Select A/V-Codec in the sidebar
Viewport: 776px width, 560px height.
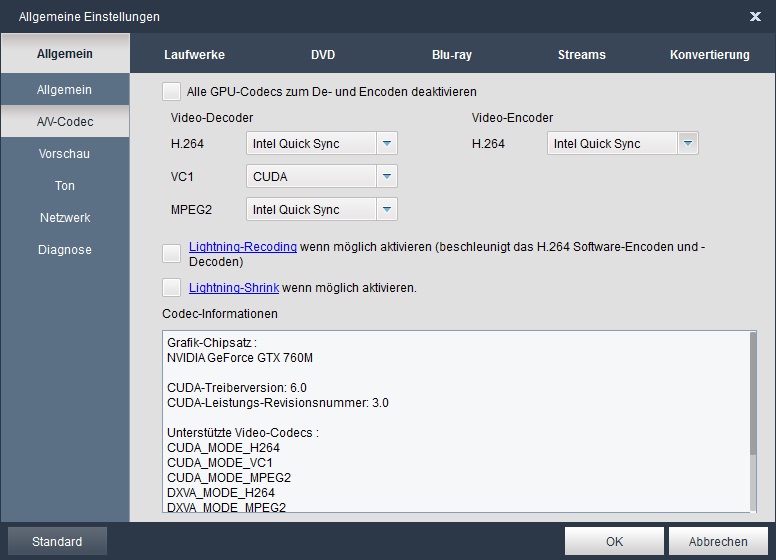pos(65,121)
